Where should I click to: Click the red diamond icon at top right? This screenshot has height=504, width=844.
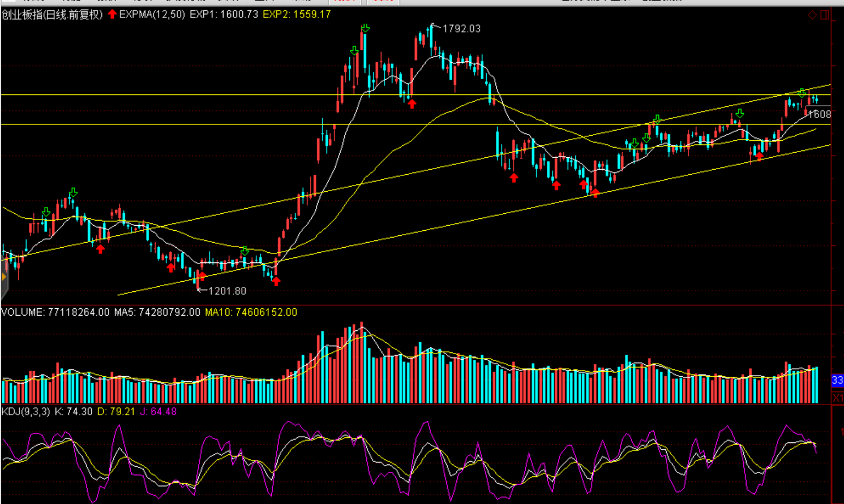(812, 15)
